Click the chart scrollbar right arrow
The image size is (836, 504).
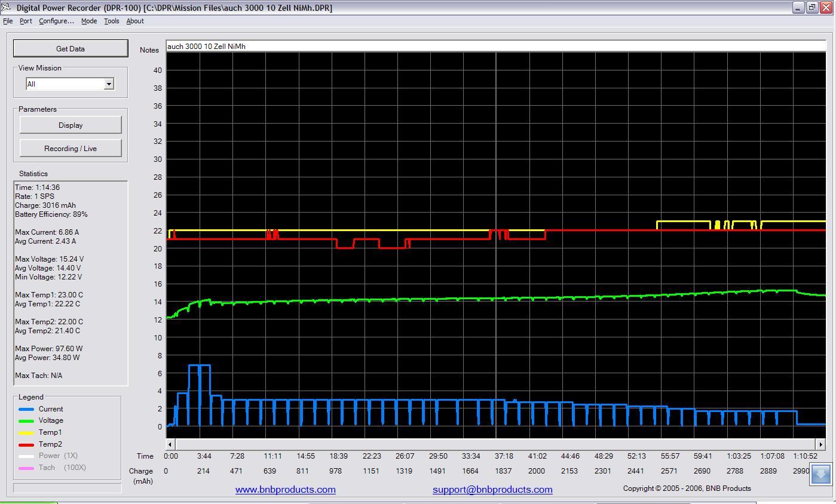[820, 444]
